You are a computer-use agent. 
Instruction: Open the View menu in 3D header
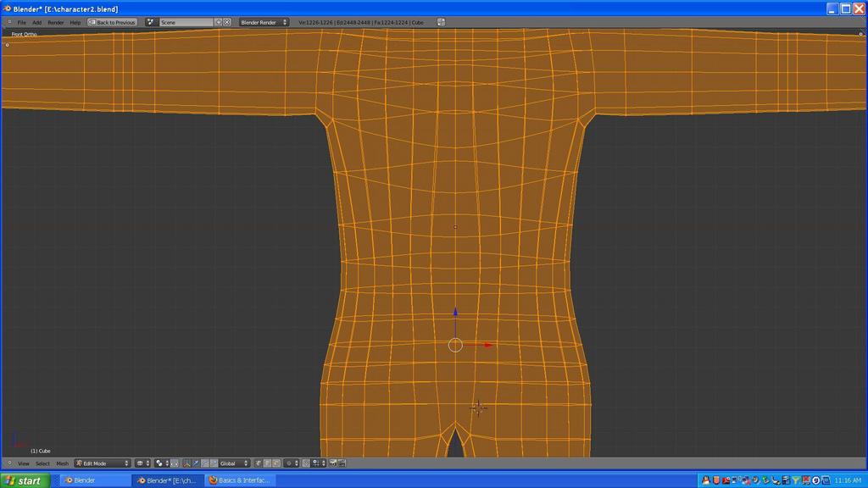click(x=23, y=463)
